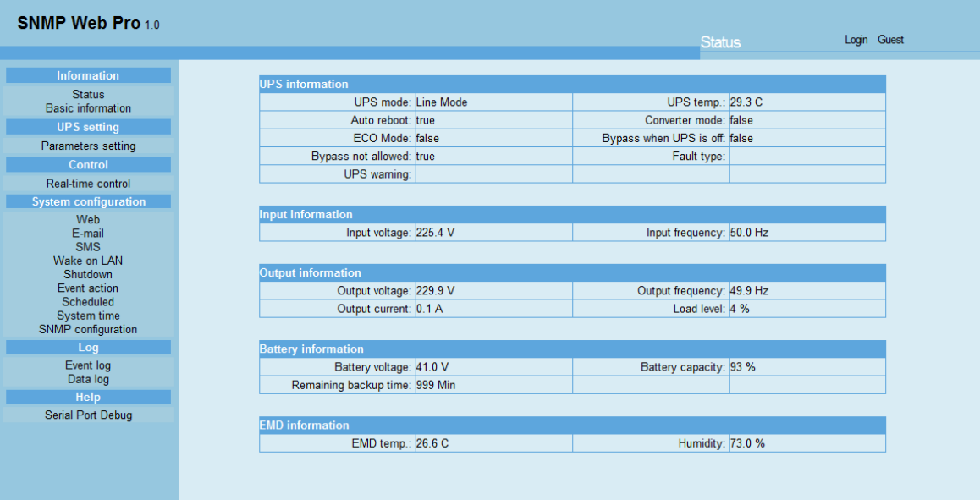980x500 pixels.
Task: Open Serial Port Debug help
Action: click(88, 415)
